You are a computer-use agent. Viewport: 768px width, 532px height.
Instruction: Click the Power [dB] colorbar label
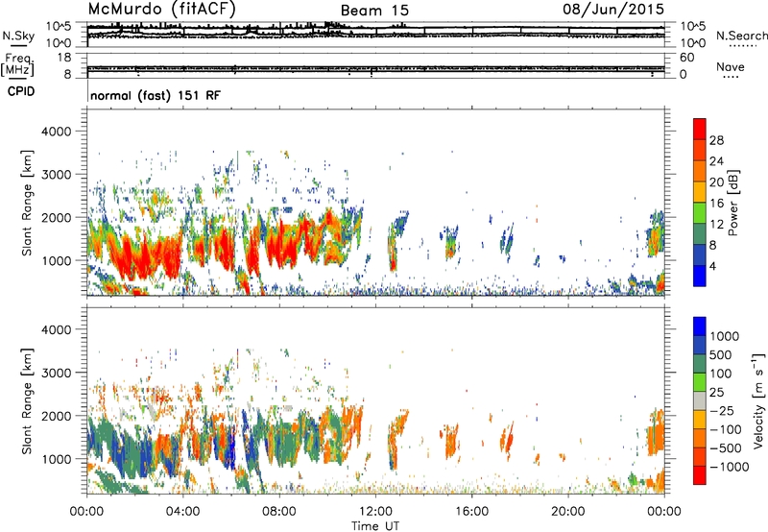coord(733,203)
